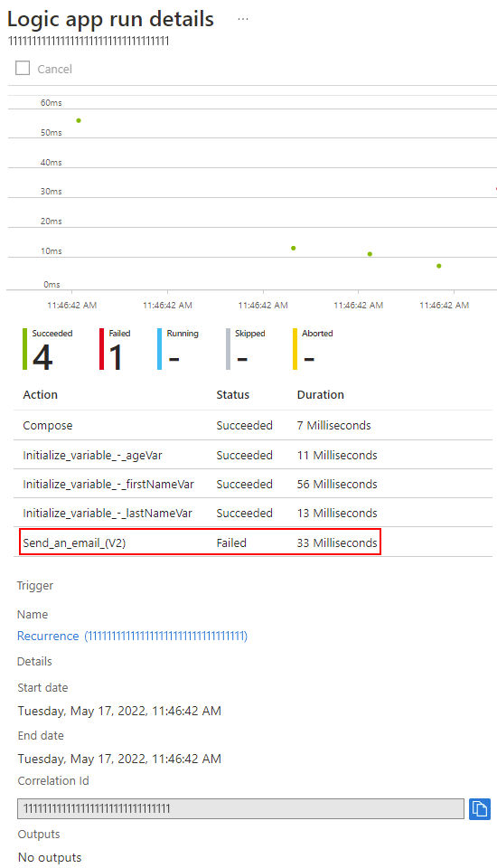Click the Running count tile
This screenshot has width=497, height=868.
coord(178,349)
